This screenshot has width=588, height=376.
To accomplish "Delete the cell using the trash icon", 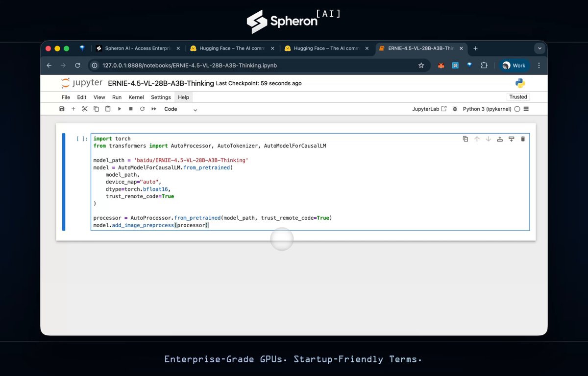I will [x=523, y=139].
